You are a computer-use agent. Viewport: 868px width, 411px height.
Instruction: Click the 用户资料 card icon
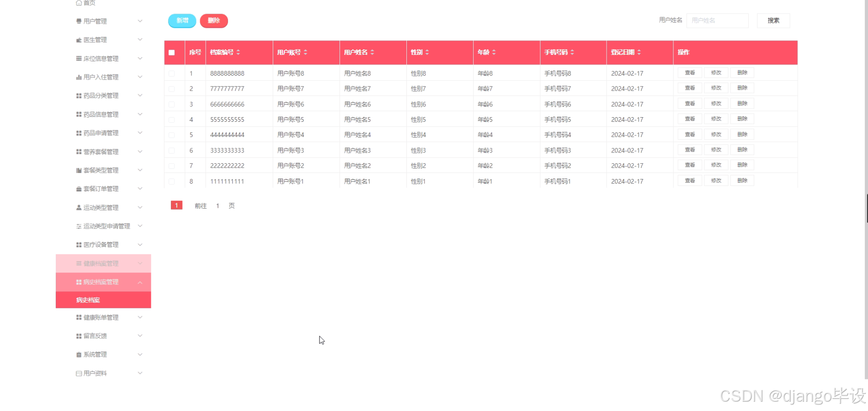click(x=79, y=373)
